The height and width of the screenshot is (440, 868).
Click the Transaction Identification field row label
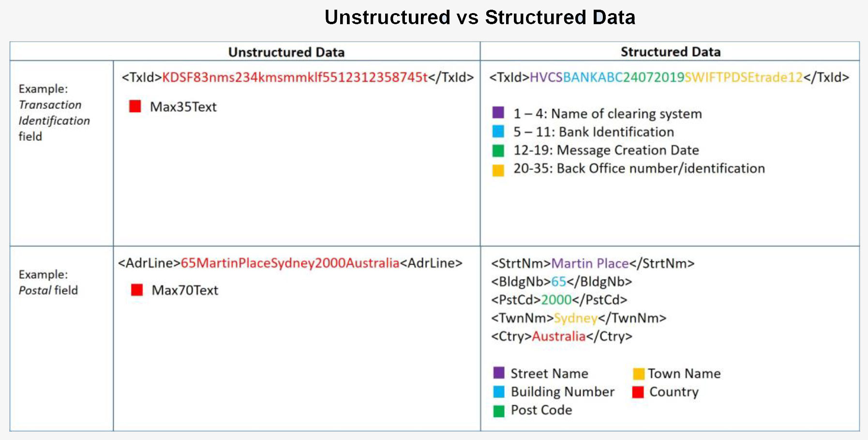coord(54,112)
